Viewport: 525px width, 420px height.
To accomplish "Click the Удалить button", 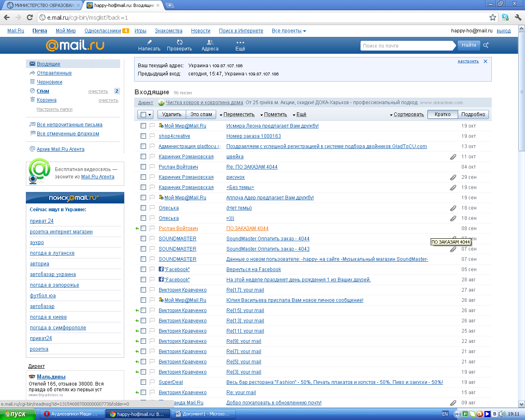I will [171, 114].
